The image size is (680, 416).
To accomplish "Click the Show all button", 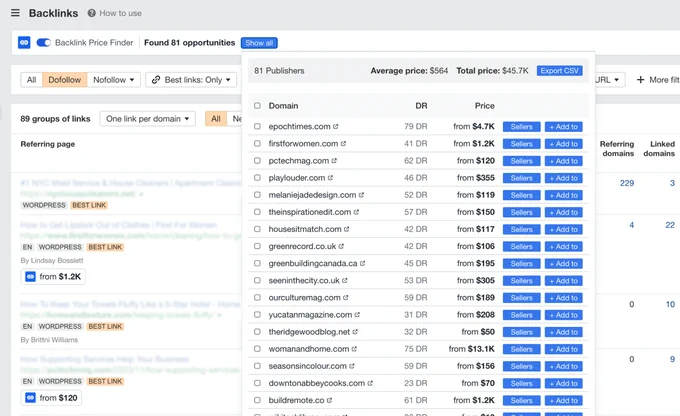I will click(x=259, y=43).
